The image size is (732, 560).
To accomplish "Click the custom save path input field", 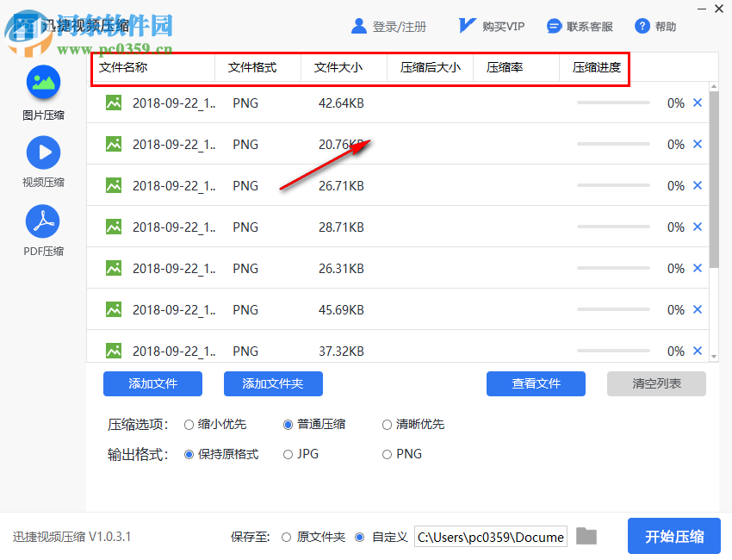I will (x=489, y=536).
